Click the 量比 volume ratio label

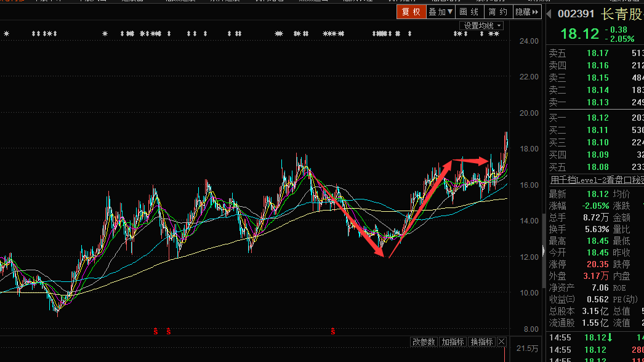point(621,229)
